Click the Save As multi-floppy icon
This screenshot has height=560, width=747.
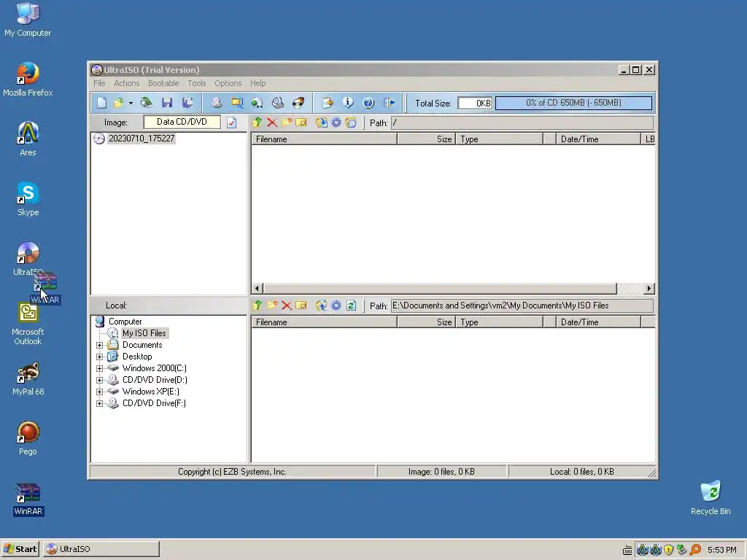tap(187, 103)
